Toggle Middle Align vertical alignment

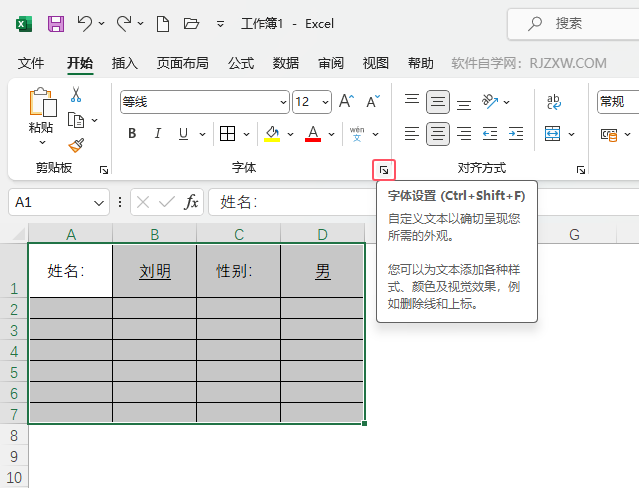(x=438, y=102)
